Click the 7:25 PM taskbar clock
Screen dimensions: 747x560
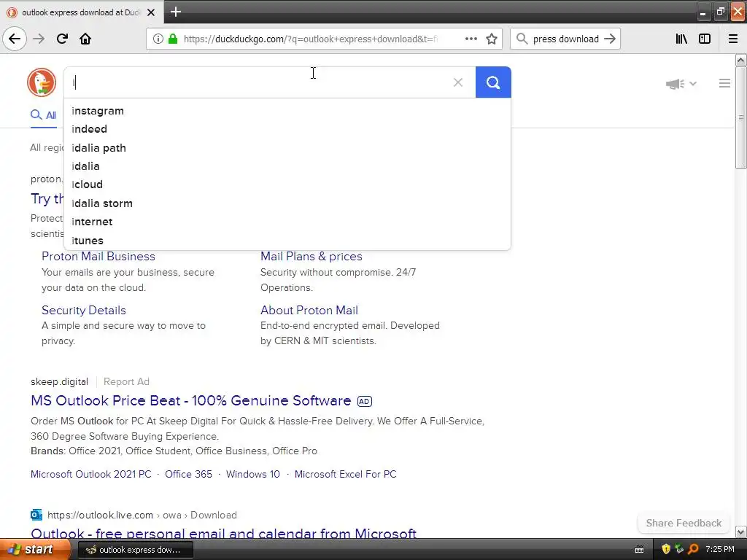coord(720,550)
